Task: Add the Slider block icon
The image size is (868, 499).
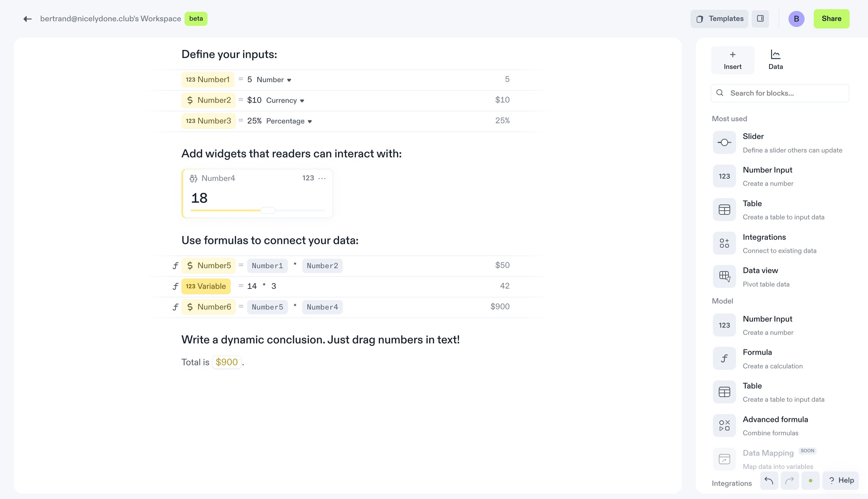Action: tap(724, 143)
